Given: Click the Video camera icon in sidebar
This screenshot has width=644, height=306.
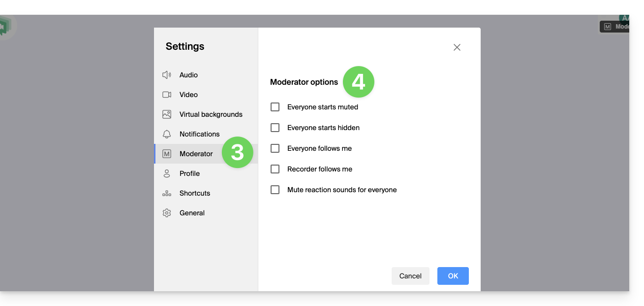Looking at the screenshot, I should [167, 95].
